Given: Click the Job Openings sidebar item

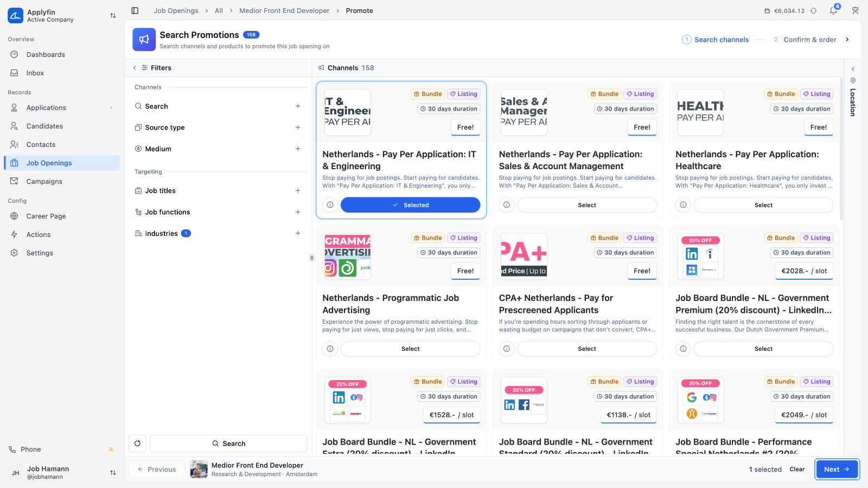Looking at the screenshot, I should (62, 163).
